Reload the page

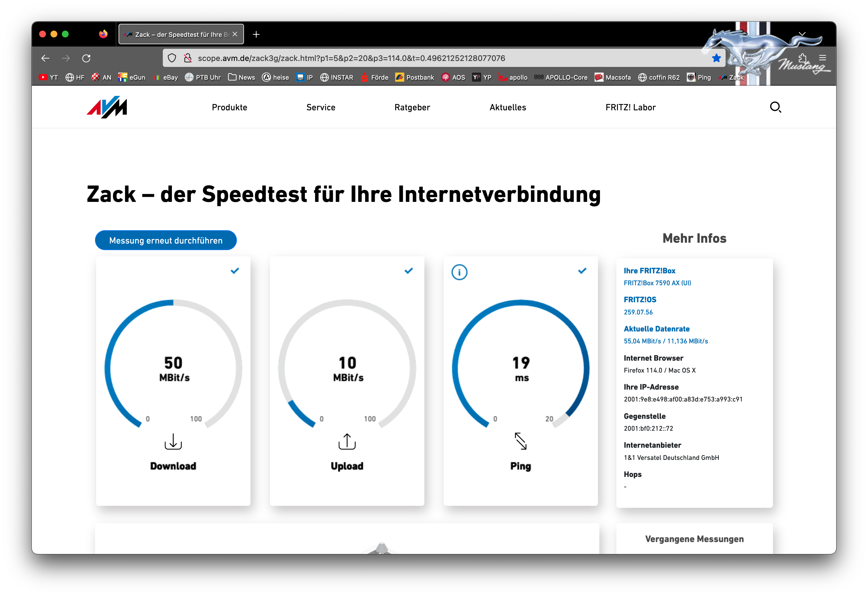click(x=86, y=58)
